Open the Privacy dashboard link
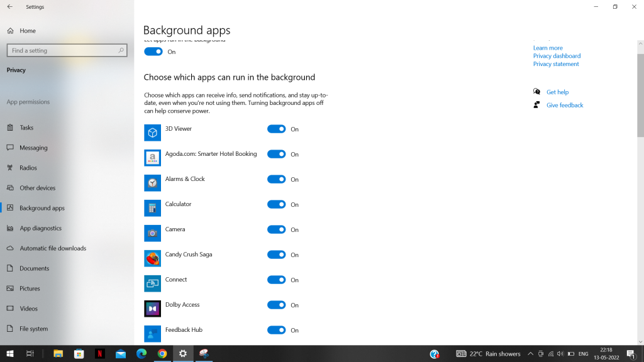 pyautogui.click(x=557, y=56)
